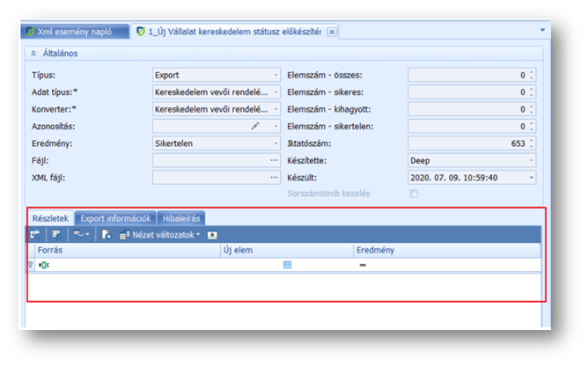The image size is (588, 367).
Task: Open the Nézet változatok menu
Action: click(x=163, y=235)
